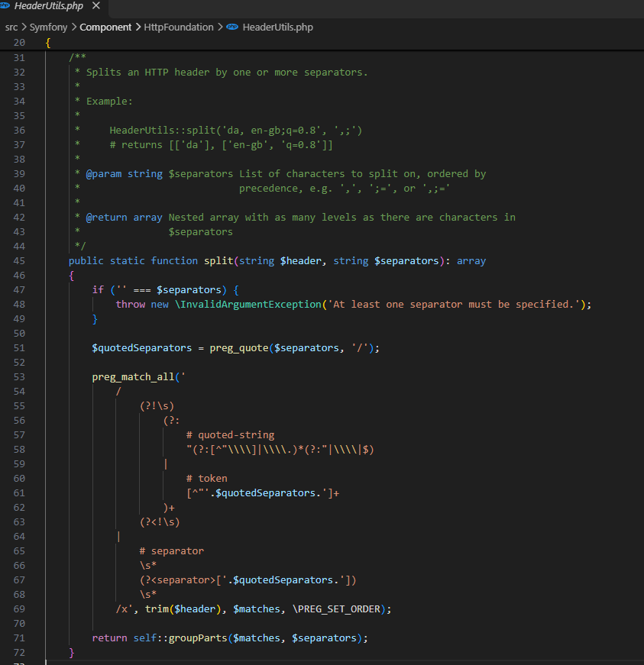
Task: Click 'HeaderUtils::split' example in comment
Action: (163, 131)
